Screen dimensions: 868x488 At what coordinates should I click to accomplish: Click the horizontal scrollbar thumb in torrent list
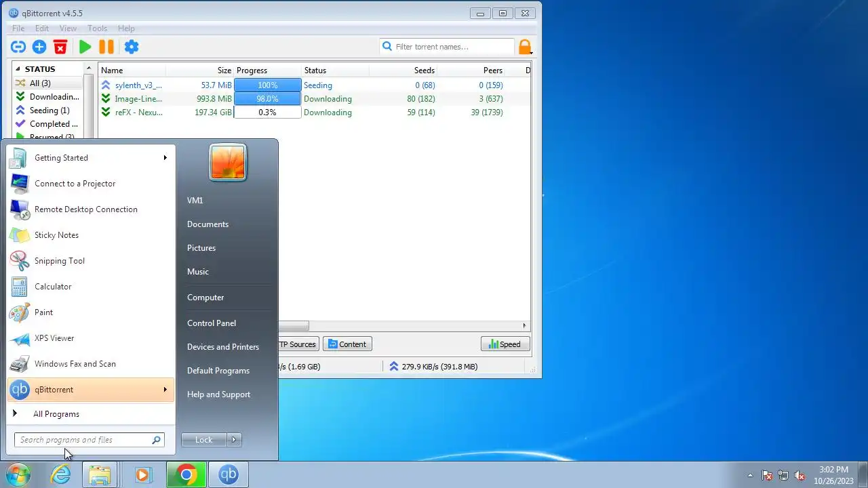[293, 326]
